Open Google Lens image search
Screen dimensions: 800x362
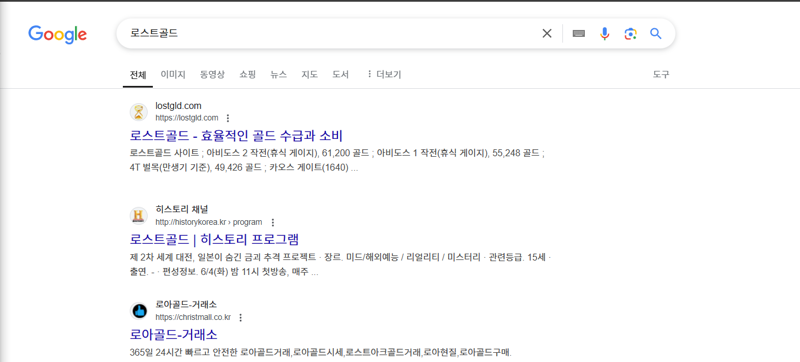(x=630, y=34)
